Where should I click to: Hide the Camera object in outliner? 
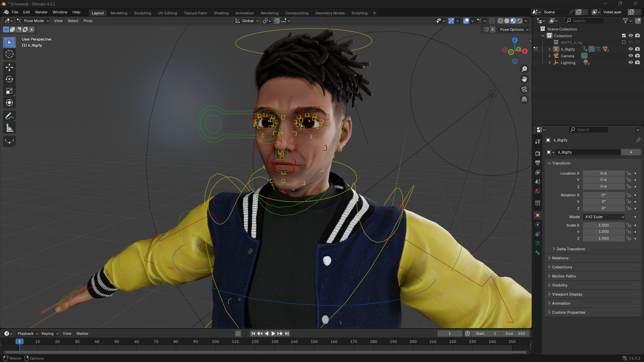tap(630, 56)
